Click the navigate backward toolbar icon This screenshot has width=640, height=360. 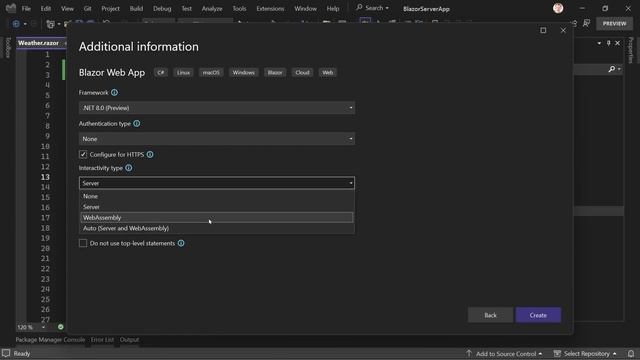pos(16,24)
